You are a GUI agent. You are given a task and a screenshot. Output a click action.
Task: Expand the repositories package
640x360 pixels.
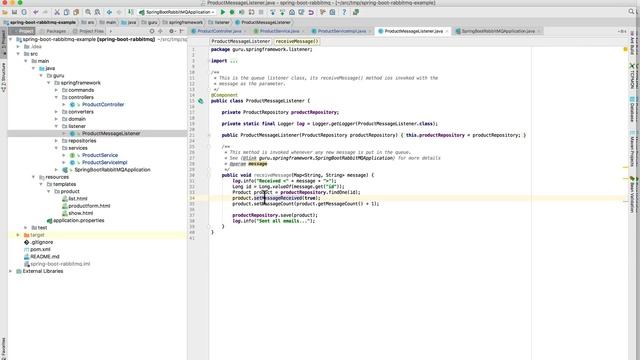tap(56, 140)
